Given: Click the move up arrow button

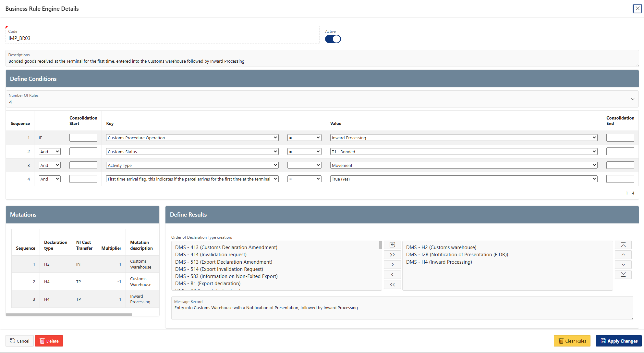Looking at the screenshot, I should [623, 255].
